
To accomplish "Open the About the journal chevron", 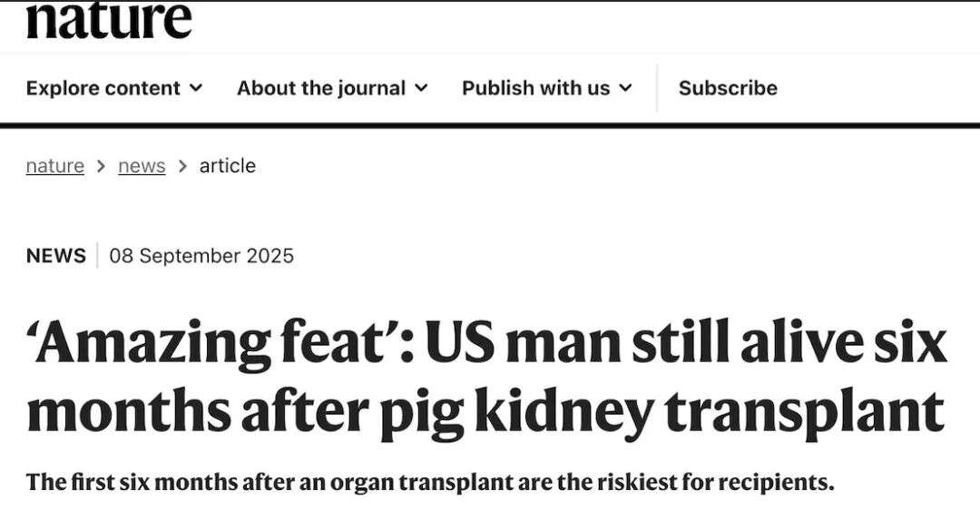I will click(x=421, y=88).
